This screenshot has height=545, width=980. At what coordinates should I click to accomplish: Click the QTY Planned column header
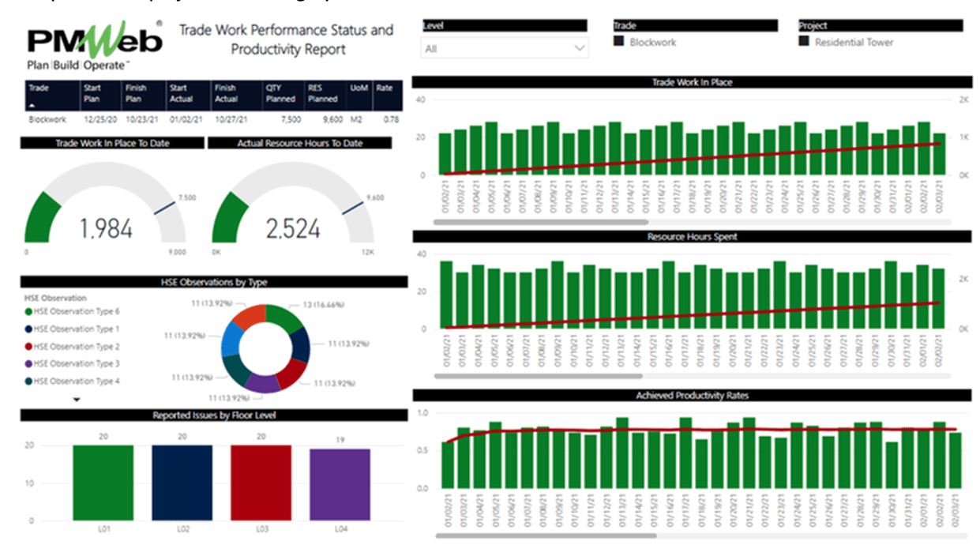tap(280, 93)
